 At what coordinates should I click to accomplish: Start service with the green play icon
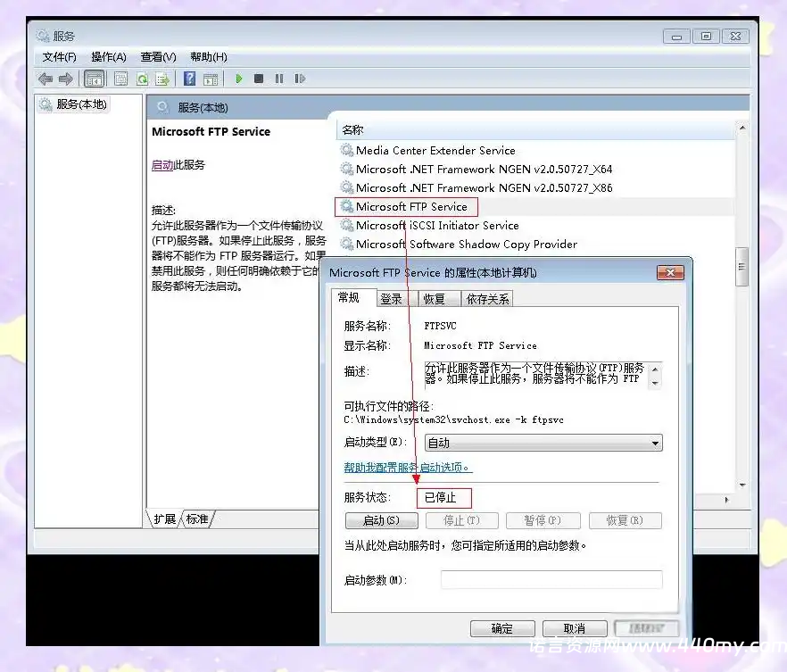(x=239, y=79)
